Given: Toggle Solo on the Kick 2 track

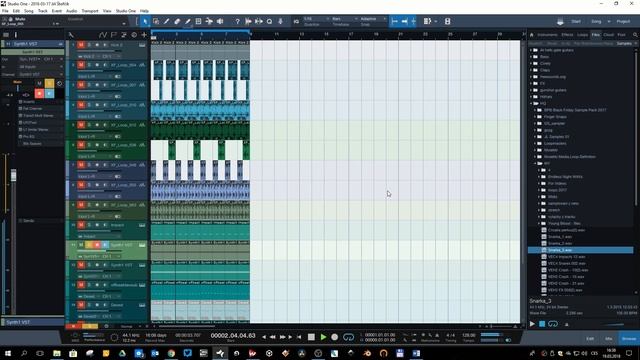Looking at the screenshot, I should pyautogui.click(x=89, y=45).
